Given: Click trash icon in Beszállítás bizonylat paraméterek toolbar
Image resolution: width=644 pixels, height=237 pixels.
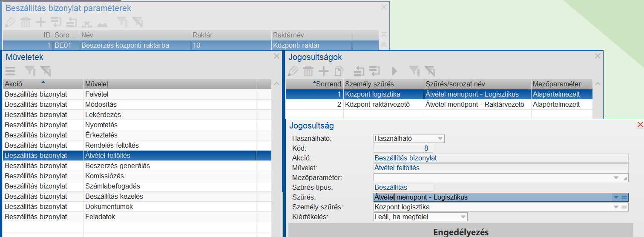Looking at the screenshot, I should pos(26,22).
